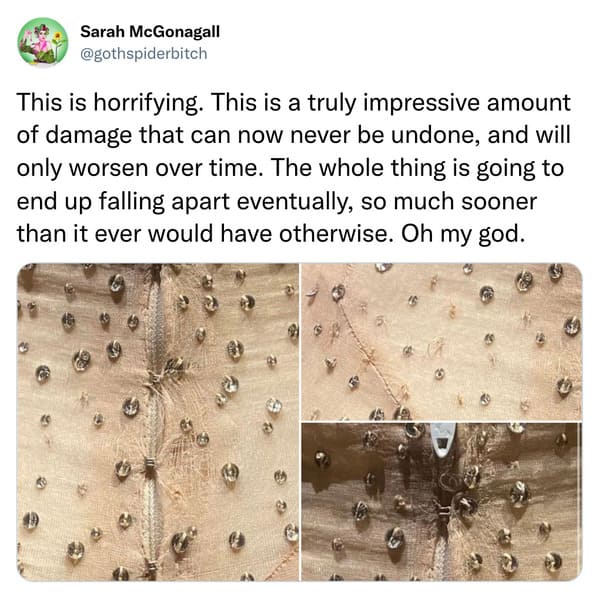This screenshot has width=599, height=598.
Task: Click the words "so much sooner"
Action: coord(449,201)
